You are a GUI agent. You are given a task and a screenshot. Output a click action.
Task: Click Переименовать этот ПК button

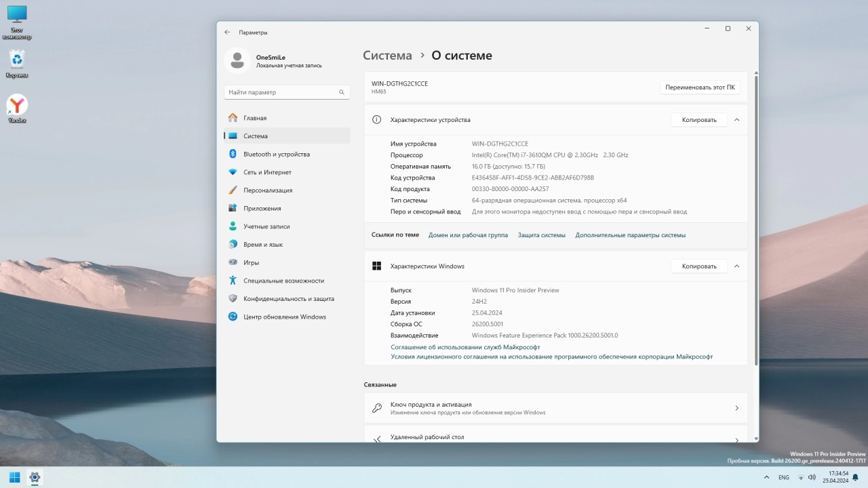click(700, 87)
